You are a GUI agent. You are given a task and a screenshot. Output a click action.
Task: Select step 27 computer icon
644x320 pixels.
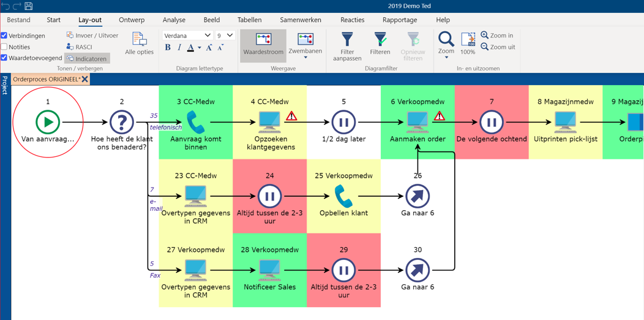pos(195,270)
